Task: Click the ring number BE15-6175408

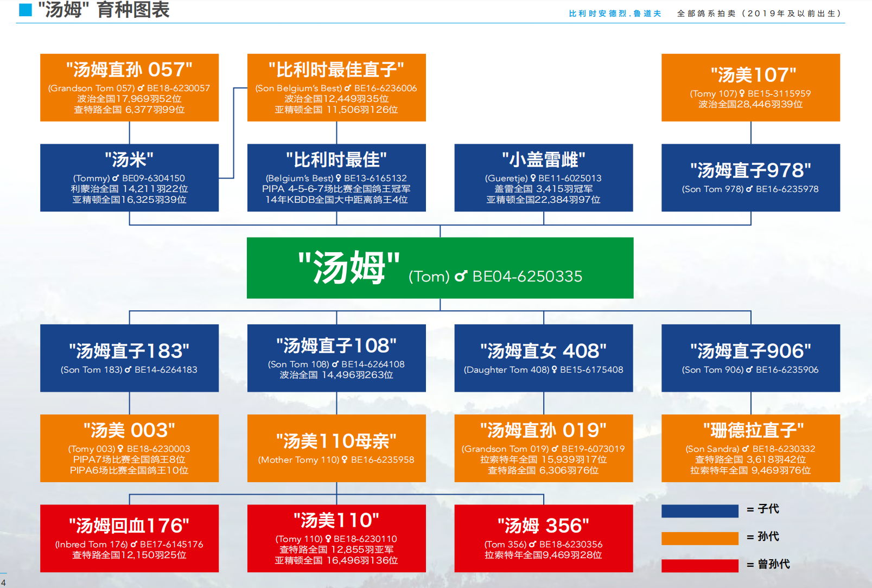Action: click(x=591, y=369)
